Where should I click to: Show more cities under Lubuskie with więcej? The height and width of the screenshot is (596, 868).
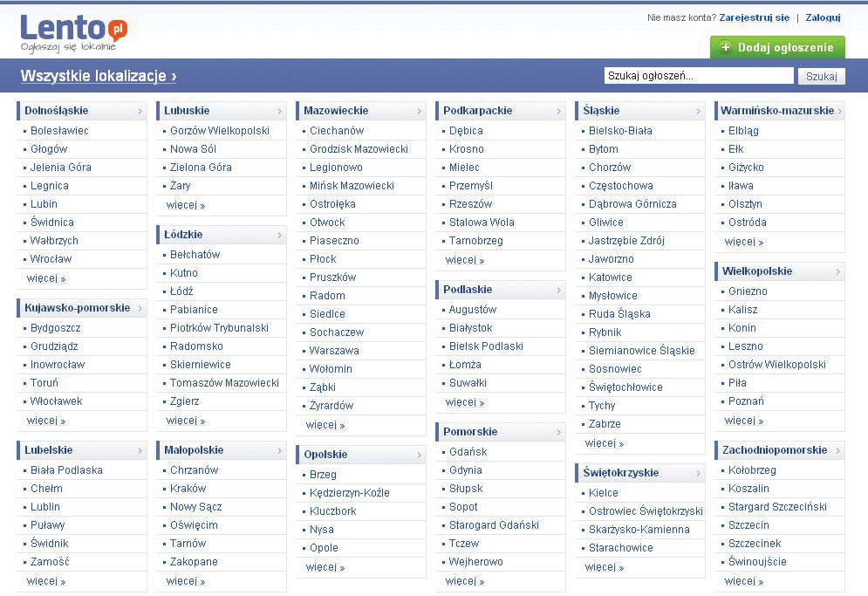185,205
